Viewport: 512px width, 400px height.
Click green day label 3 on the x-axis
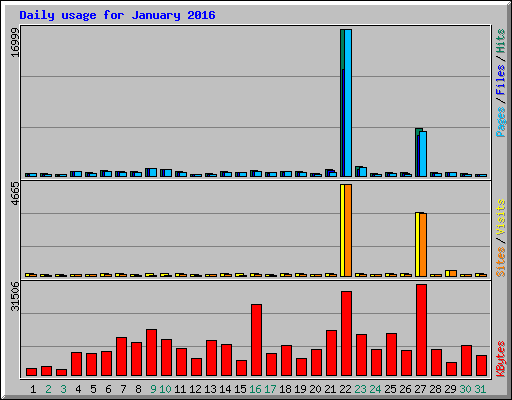click(63, 389)
